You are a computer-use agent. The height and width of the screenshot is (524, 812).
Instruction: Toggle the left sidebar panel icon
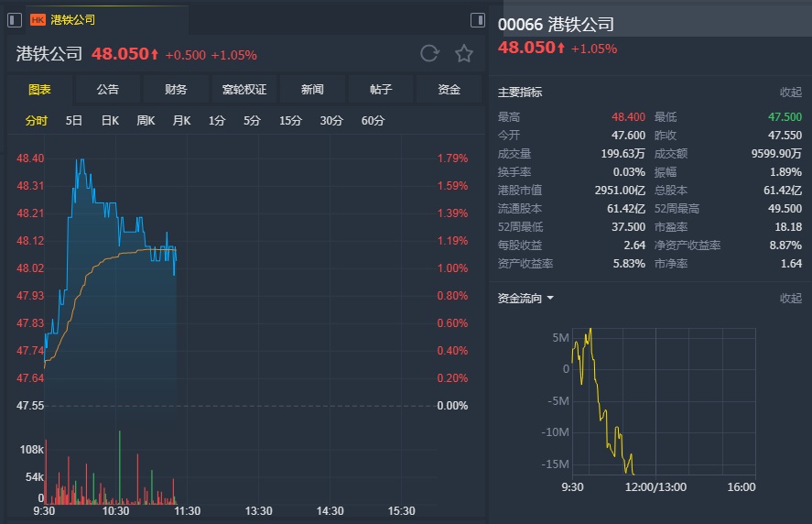click(15, 20)
